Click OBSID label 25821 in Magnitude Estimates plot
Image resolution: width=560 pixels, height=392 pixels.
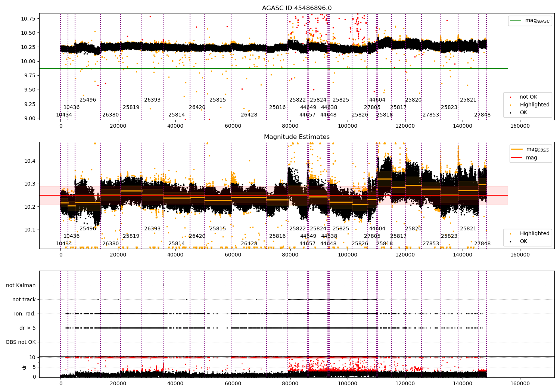click(x=468, y=229)
